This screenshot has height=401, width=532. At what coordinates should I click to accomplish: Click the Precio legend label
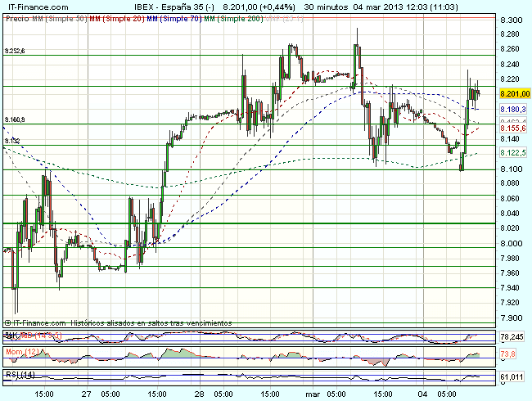coord(15,17)
